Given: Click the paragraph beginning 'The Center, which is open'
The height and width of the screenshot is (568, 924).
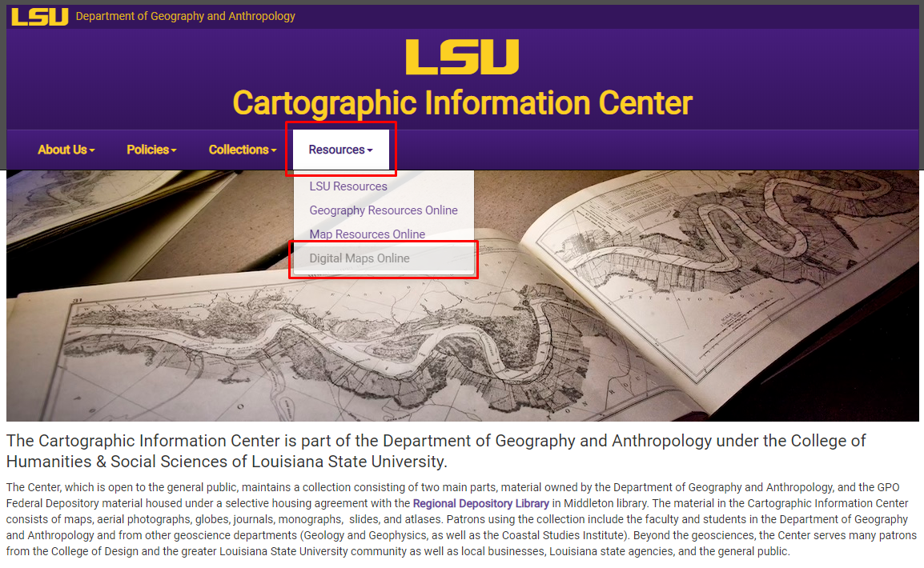Looking at the screenshot, I should pyautogui.click(x=462, y=519).
